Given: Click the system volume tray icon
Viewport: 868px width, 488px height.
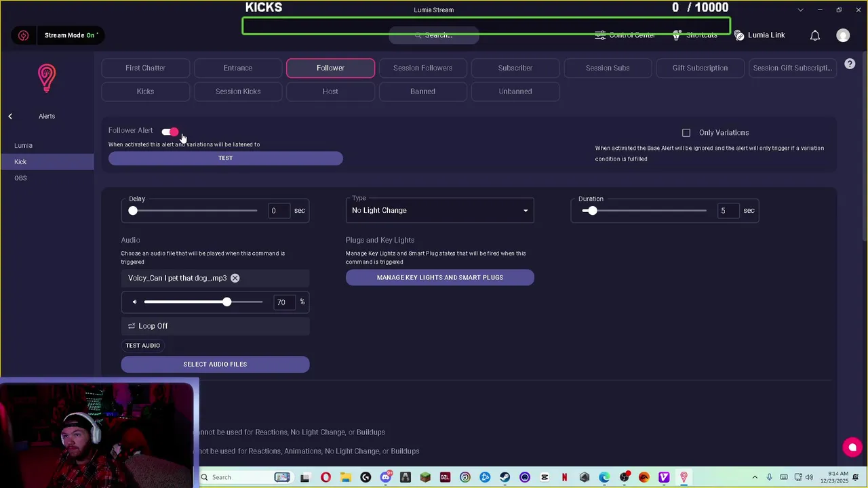Looking at the screenshot, I should click(x=809, y=477).
